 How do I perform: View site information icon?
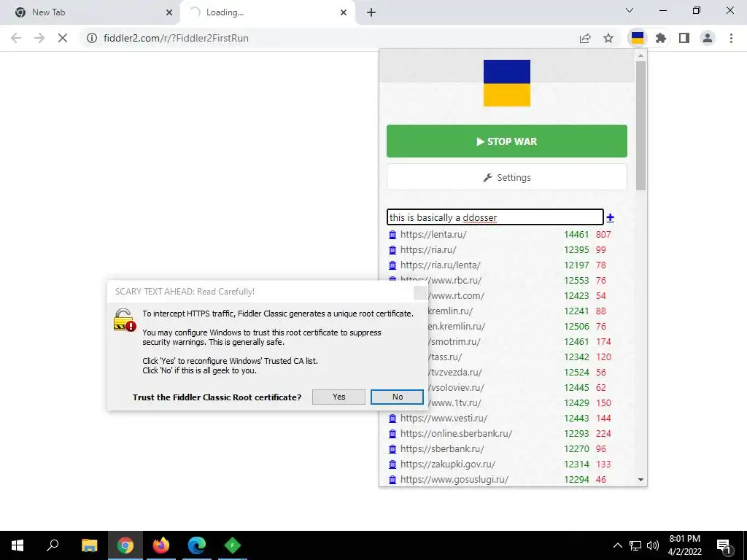[92, 38]
